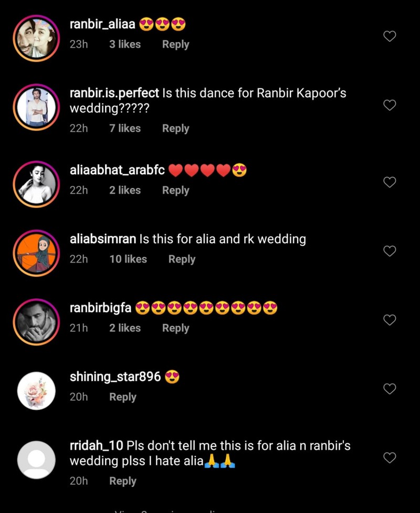View aliabsimran's cartoon avatar profile
The image size is (420, 513).
pos(36,253)
